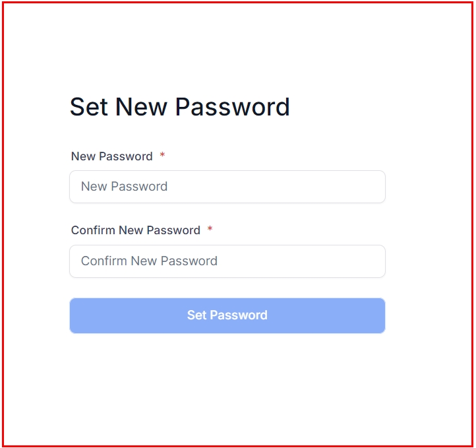Click the large title at top of form
The image size is (476, 448).
179,107
